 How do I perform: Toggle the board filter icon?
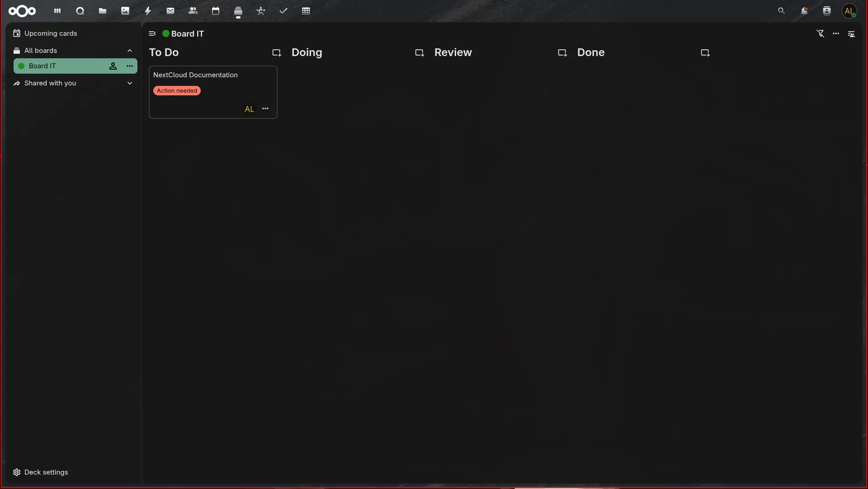[821, 33]
